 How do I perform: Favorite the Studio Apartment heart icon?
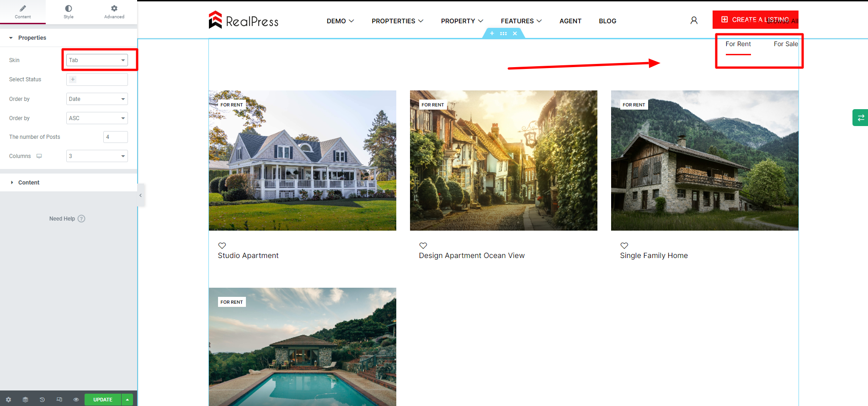[x=222, y=245]
